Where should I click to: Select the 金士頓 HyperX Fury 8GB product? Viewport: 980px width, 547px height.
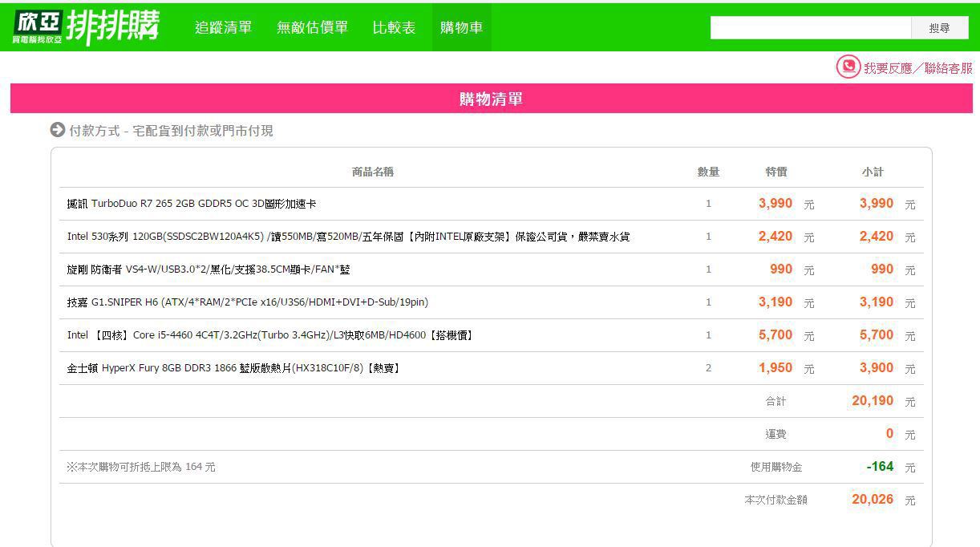(233, 368)
